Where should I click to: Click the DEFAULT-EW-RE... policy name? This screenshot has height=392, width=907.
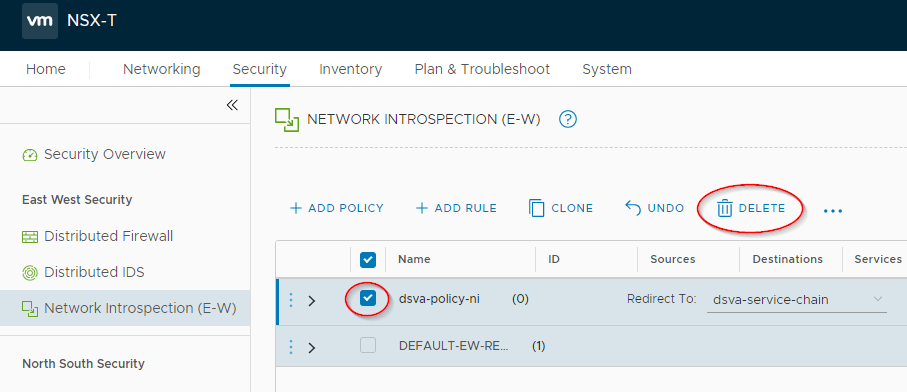pyautogui.click(x=454, y=346)
